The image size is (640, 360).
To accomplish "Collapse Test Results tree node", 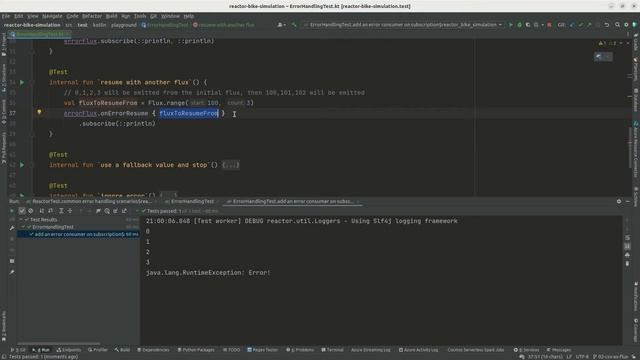I will pyautogui.click(x=21, y=220).
